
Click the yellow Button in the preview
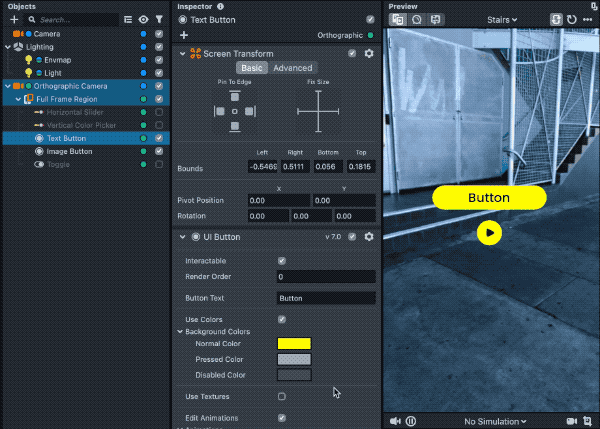tap(489, 198)
